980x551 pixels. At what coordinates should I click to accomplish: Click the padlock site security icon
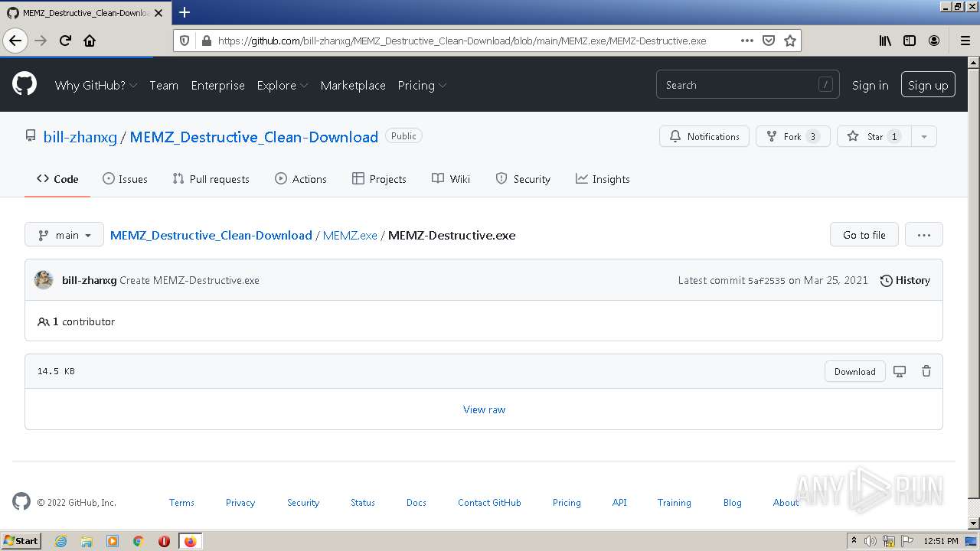click(x=206, y=41)
